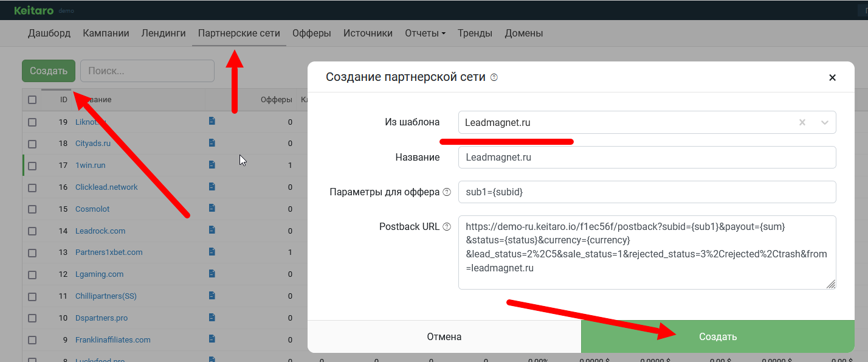
Task: Click the document icon in Partners1xbet.com row
Action: coord(212,251)
